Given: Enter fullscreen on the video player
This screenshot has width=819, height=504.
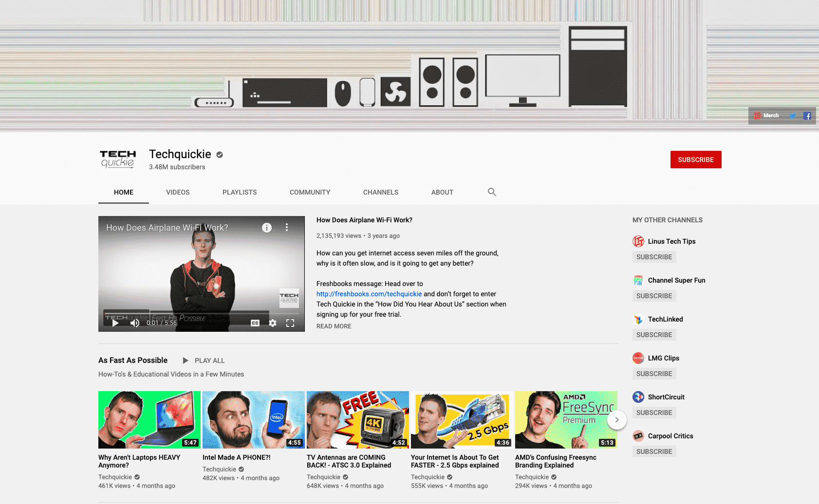Looking at the screenshot, I should (290, 323).
